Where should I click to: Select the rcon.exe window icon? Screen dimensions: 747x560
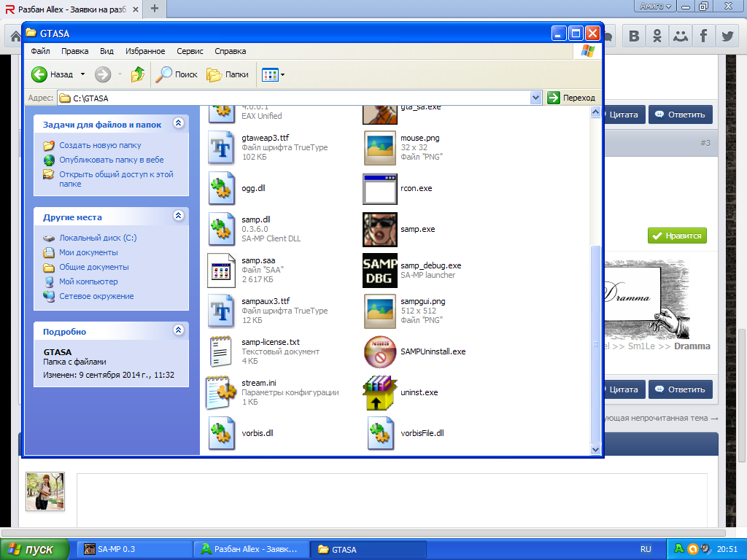click(379, 189)
